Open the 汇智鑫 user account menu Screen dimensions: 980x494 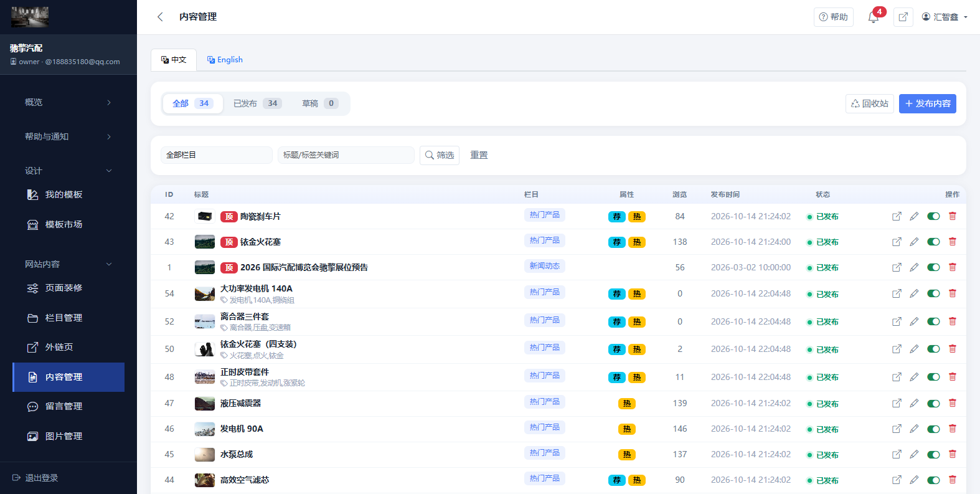(945, 17)
